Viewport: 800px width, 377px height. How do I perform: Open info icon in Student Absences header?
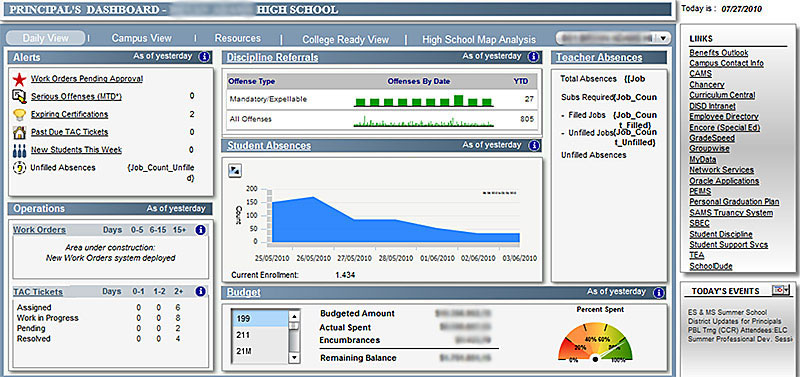(x=534, y=146)
